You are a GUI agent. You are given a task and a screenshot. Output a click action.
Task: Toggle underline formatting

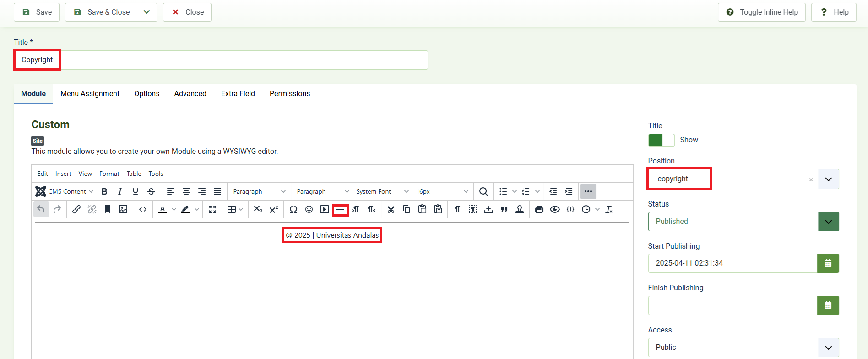coord(136,191)
